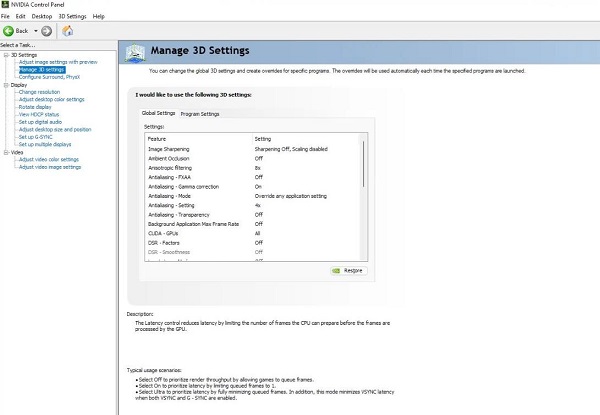Click the Manage 3D Settings header icon
The height and width of the screenshot is (415, 600).
(x=132, y=51)
